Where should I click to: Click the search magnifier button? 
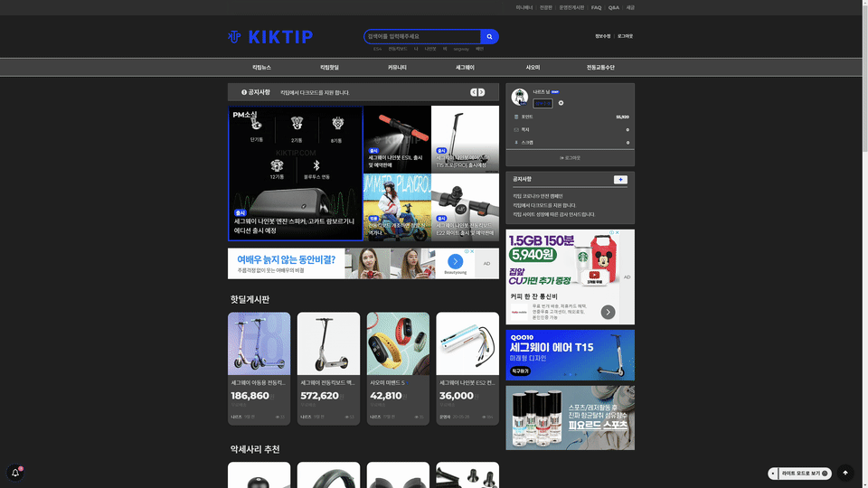point(489,36)
